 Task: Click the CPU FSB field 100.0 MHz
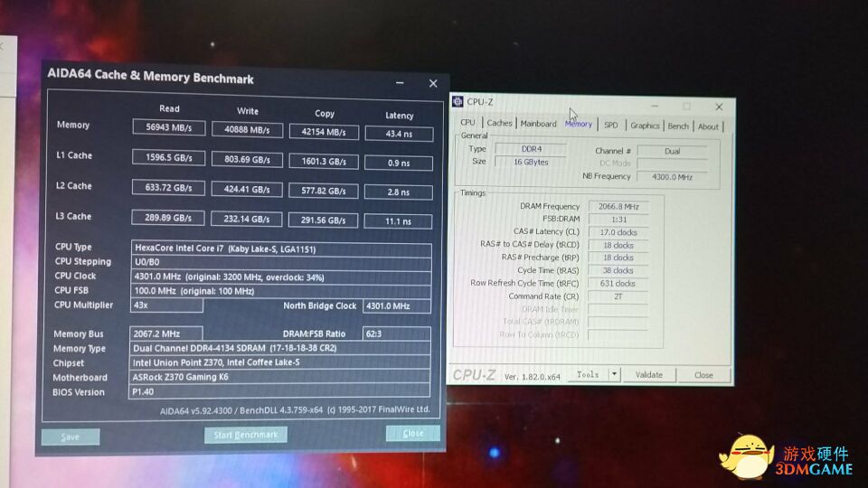[281, 291]
